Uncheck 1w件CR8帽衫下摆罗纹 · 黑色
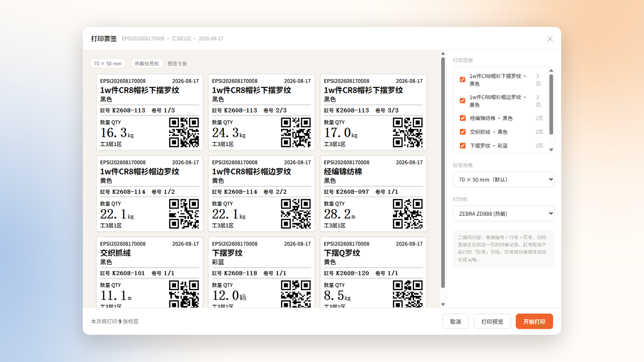This screenshot has width=644, height=362. tap(463, 80)
